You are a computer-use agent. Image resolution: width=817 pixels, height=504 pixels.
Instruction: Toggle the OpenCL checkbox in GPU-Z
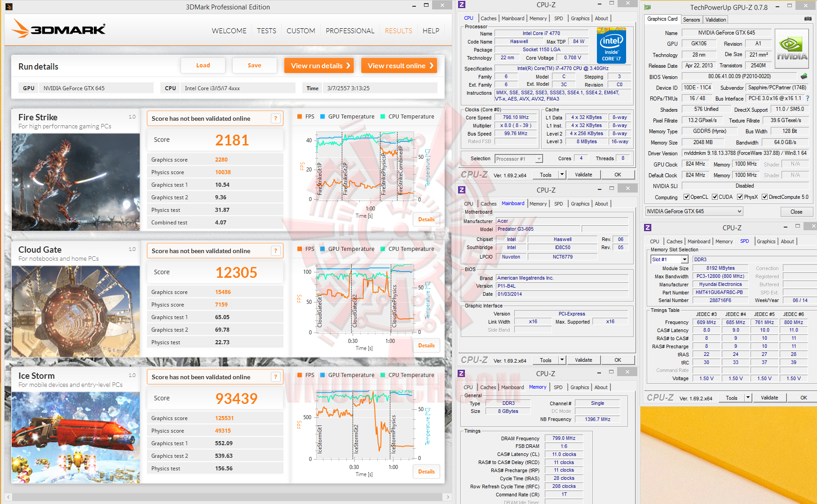click(x=686, y=197)
